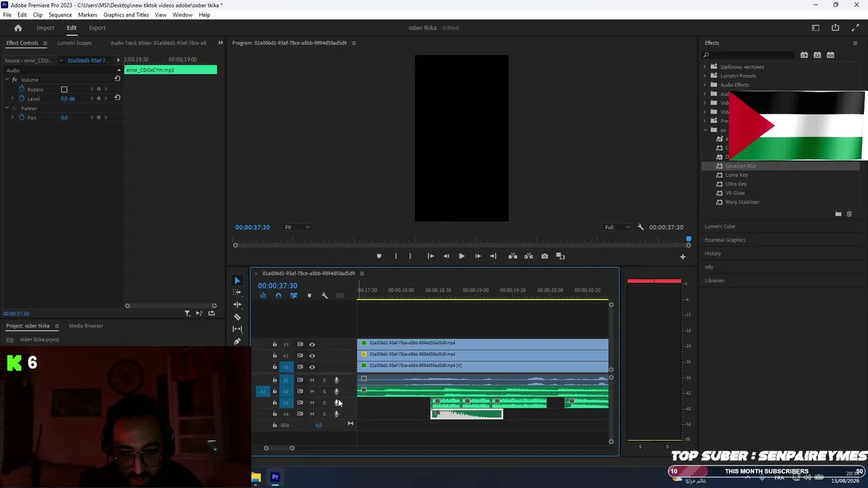Solo audio track A2
Screen dimensions: 868x488
[x=324, y=392]
